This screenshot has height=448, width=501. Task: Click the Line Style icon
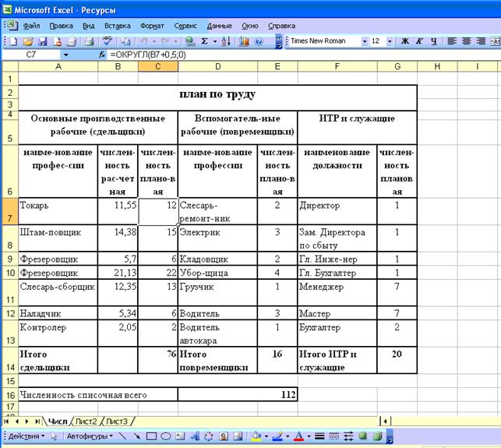tap(319, 436)
